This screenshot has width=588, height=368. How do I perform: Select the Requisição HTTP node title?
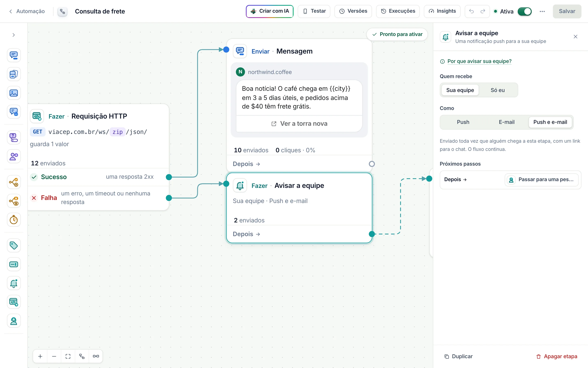[99, 116]
